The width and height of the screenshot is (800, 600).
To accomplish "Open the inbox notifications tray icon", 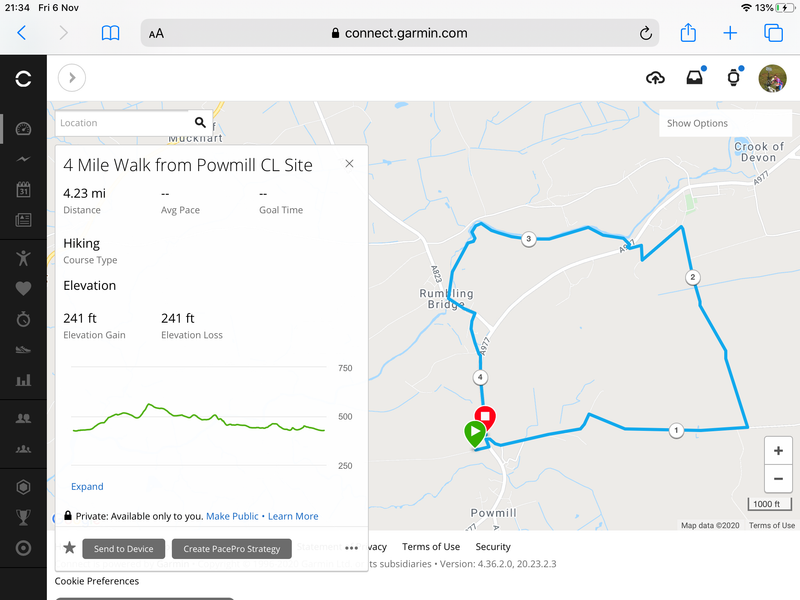I will point(694,78).
